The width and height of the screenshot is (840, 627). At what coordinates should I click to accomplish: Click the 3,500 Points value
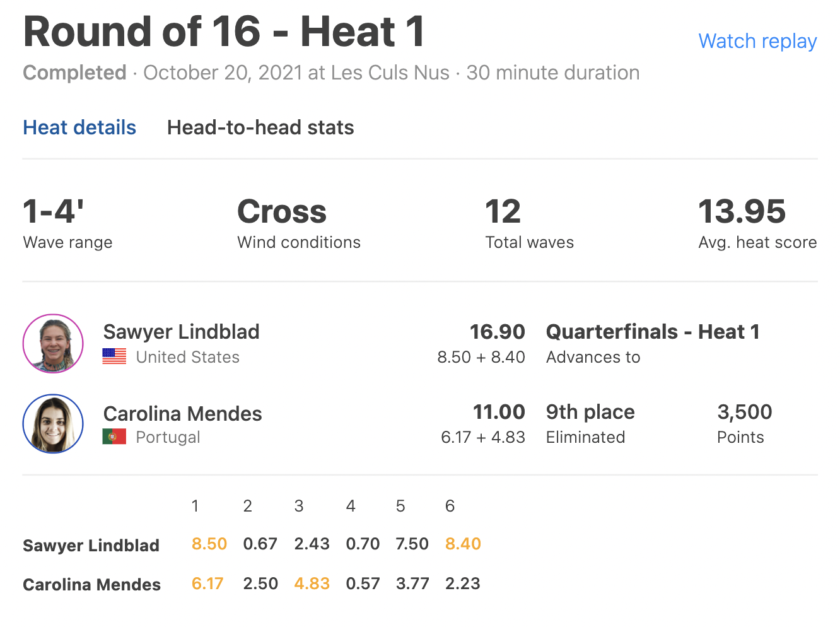click(745, 412)
